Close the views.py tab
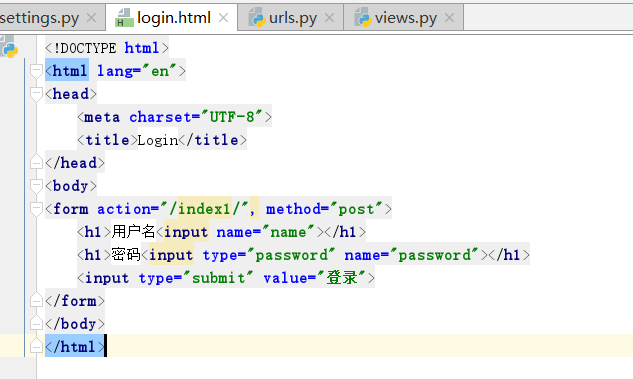Screen dimensions: 633x379 [449, 18]
